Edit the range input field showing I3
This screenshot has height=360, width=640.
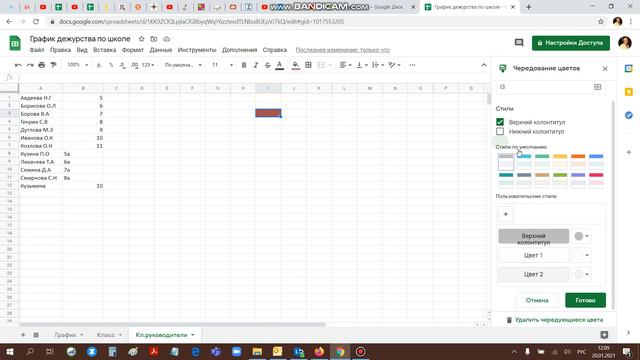pyautogui.click(x=545, y=87)
